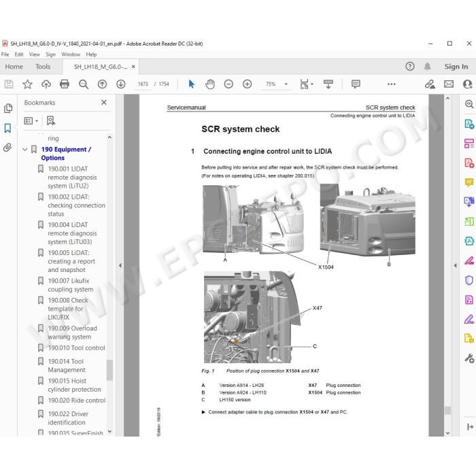Expand the right pane with bottom arrow
Image resolution: width=476 pixels, height=476 pixels.
(x=470, y=427)
